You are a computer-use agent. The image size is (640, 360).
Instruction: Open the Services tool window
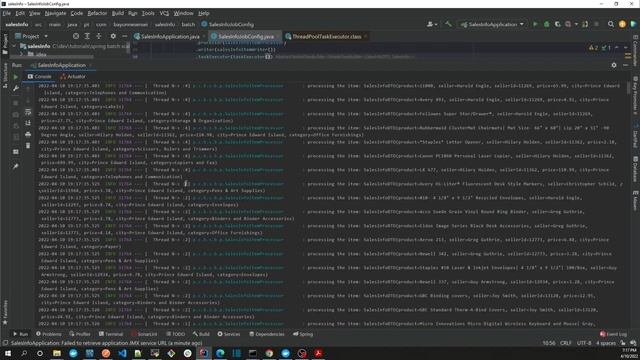coord(229,334)
